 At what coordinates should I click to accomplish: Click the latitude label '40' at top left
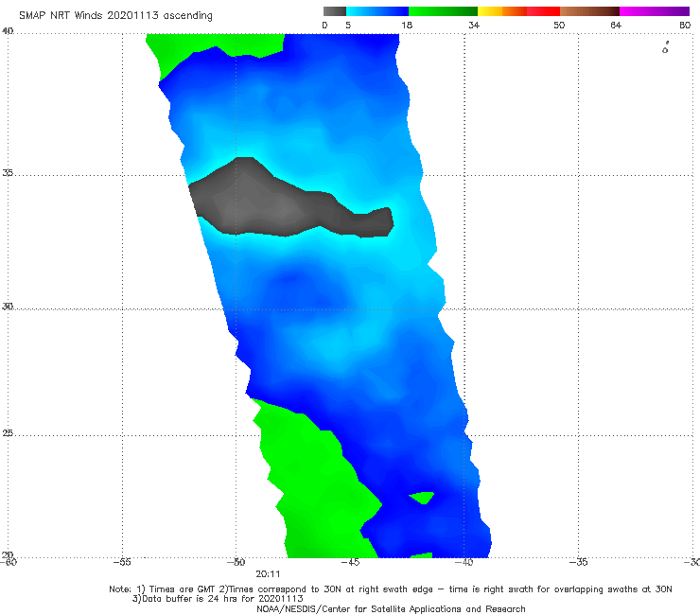click(x=8, y=31)
